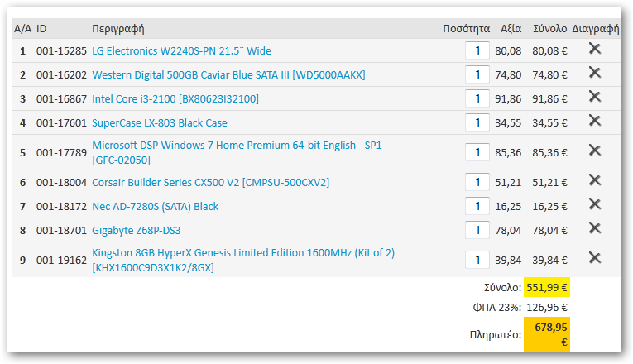
Task: Open Kingston 8GB HyperX Genesis link
Action: point(243,261)
